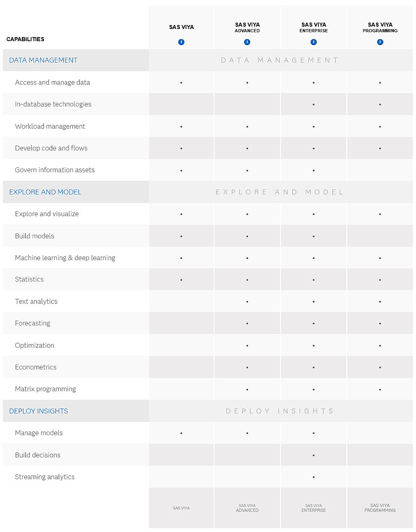
Task: Toggle the Text analytics marker under Programming
Action: pos(380,301)
